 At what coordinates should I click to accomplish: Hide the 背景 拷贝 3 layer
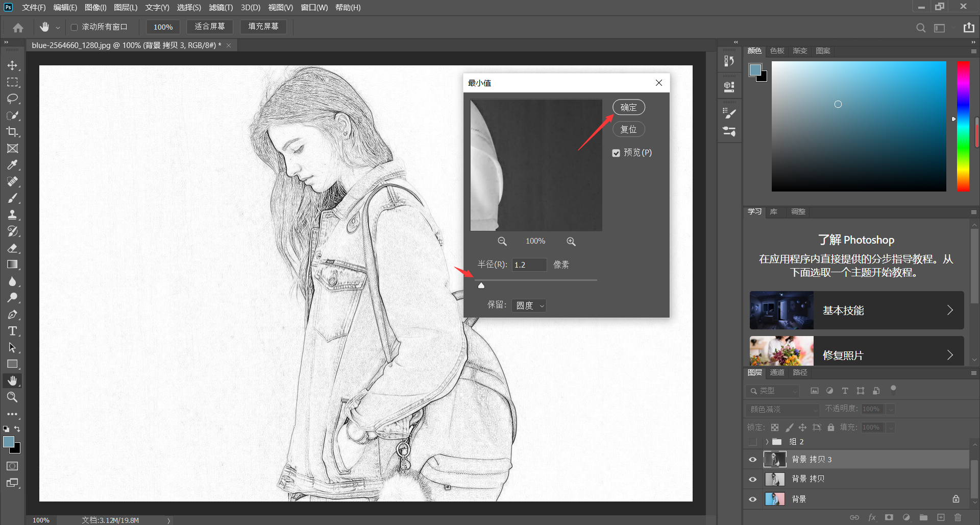click(x=752, y=460)
